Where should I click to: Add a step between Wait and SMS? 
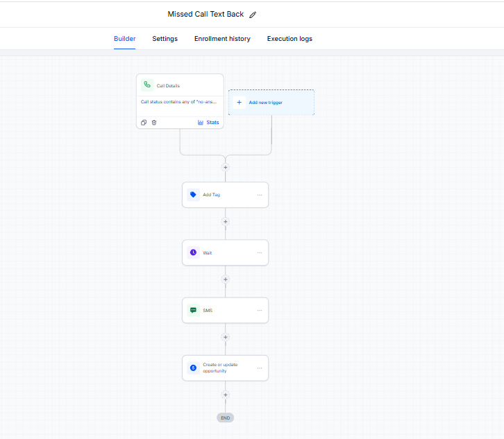tap(226, 279)
